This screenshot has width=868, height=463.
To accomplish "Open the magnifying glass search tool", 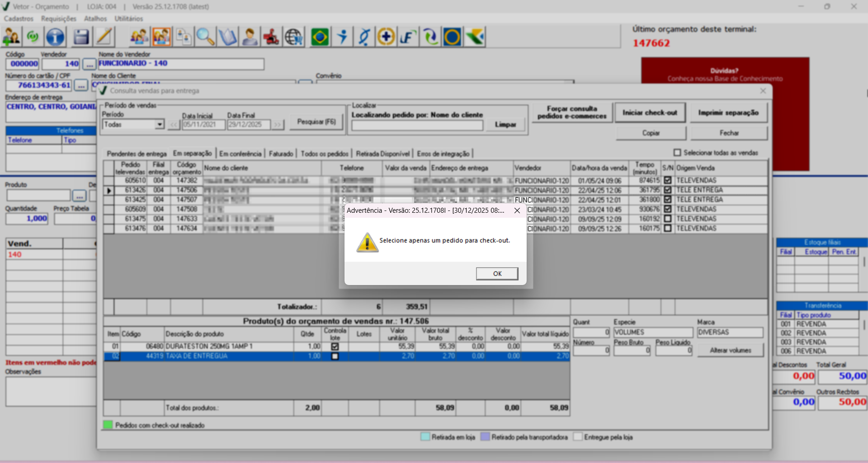I will [x=205, y=37].
